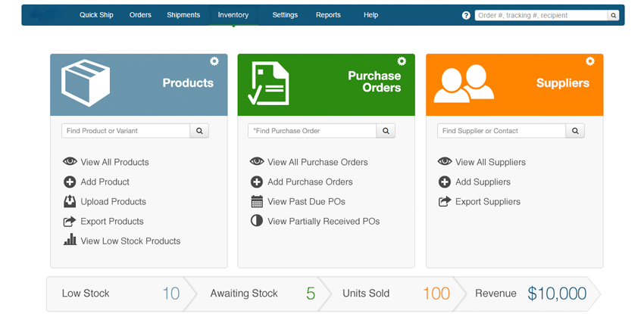View All Products link
Screen dimensions: 644x314
coord(114,162)
